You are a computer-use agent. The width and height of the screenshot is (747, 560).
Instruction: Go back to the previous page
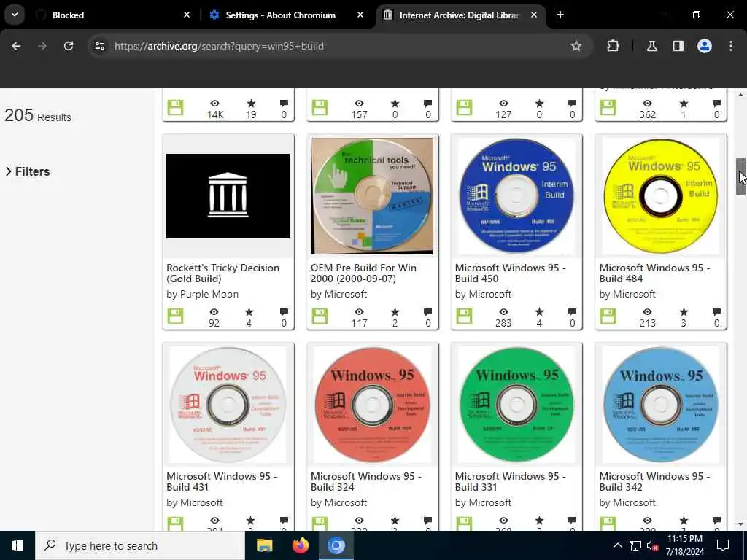pyautogui.click(x=16, y=46)
